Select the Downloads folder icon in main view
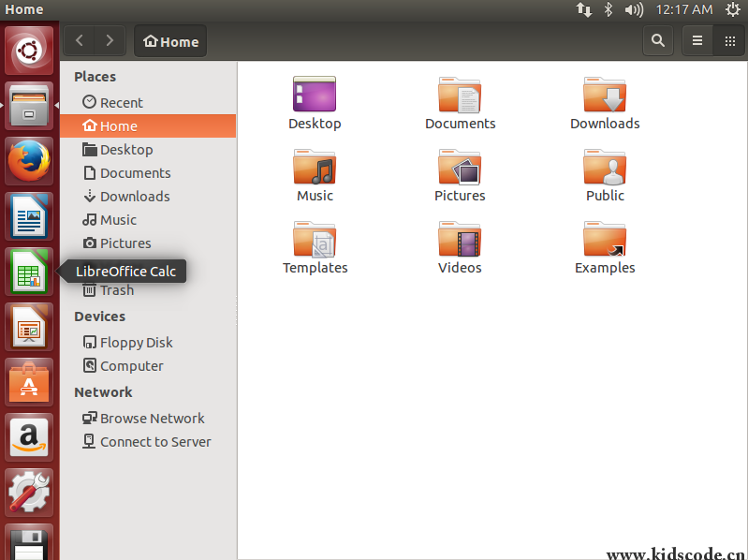This screenshot has width=748, height=560. (605, 95)
